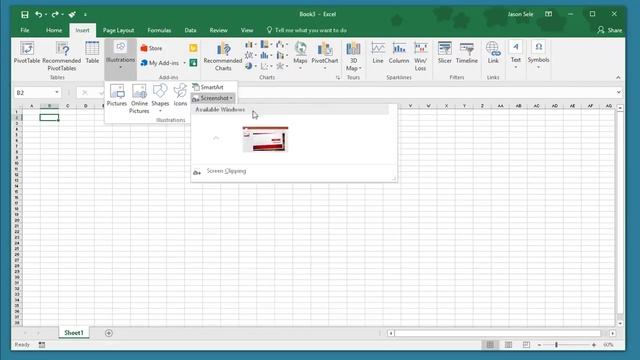This screenshot has height=360, width=640.
Task: Select column A header
Action: tap(31, 106)
